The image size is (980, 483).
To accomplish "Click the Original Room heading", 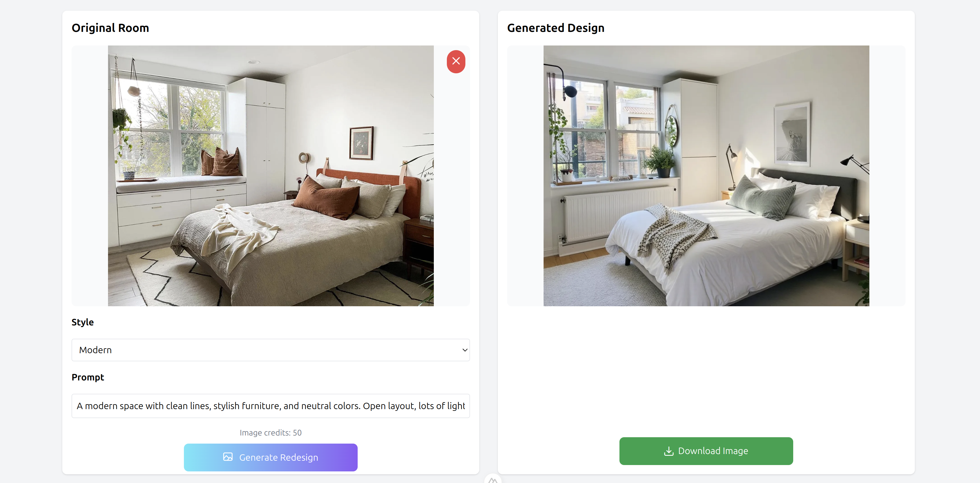I will coord(110,28).
